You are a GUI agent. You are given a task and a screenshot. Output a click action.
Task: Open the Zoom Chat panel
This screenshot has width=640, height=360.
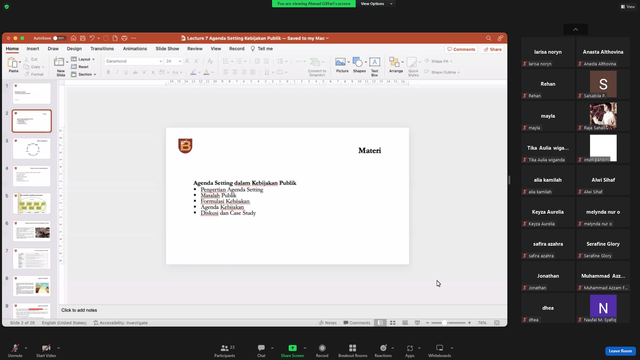coord(261,350)
